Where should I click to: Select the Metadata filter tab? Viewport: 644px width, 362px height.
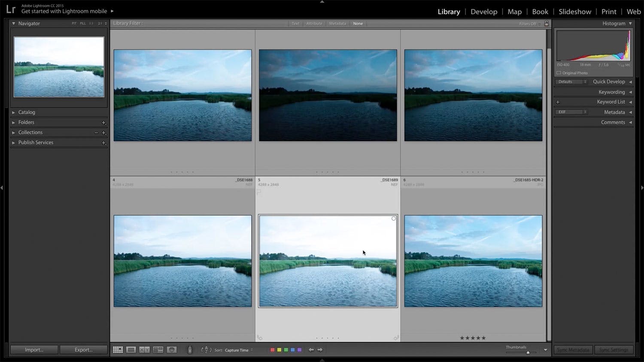coord(337,24)
